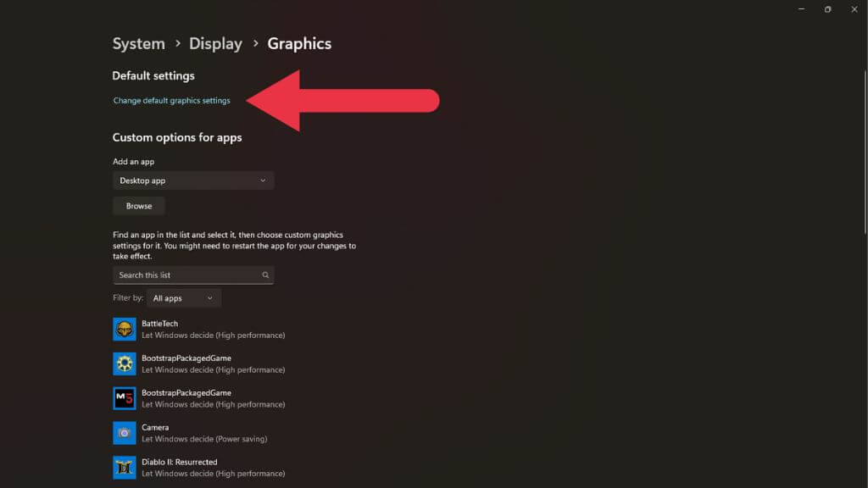Select the gear-icon BootstrapPackagedGame entry

[x=199, y=363]
